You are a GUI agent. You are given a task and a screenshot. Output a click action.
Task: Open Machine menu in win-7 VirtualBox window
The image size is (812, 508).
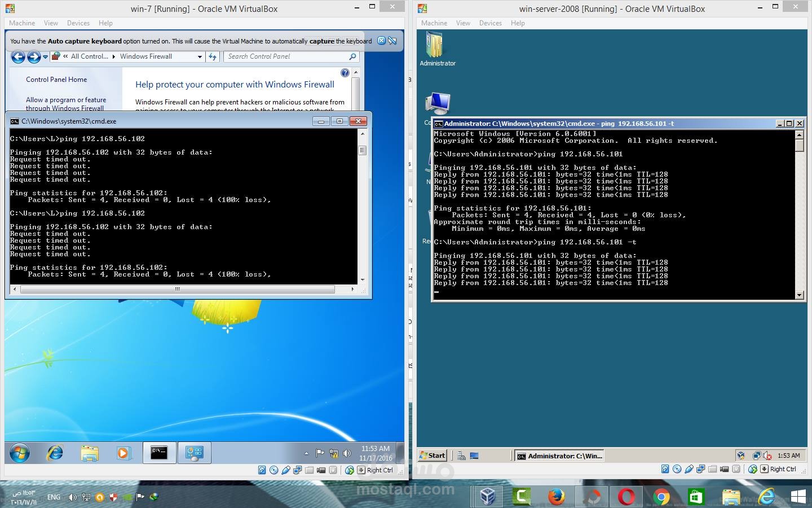22,23
